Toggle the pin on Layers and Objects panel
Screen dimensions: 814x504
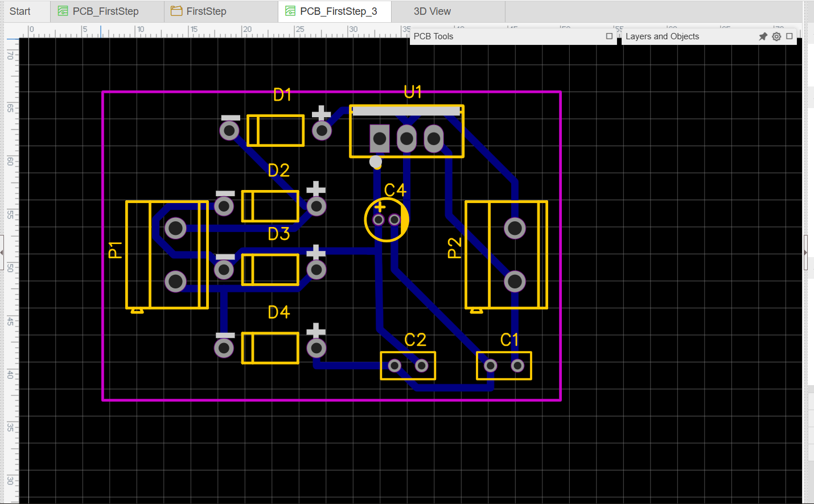tap(763, 36)
